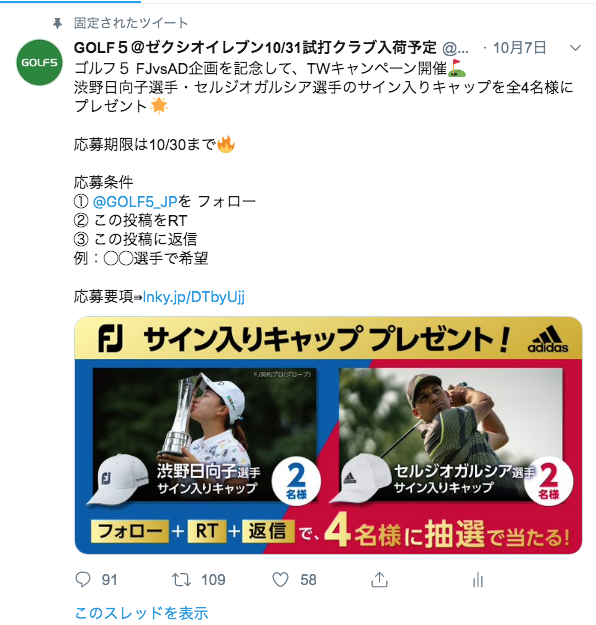Click the retweet count 109
Image resolution: width=596 pixels, height=625 pixels.
213,580
